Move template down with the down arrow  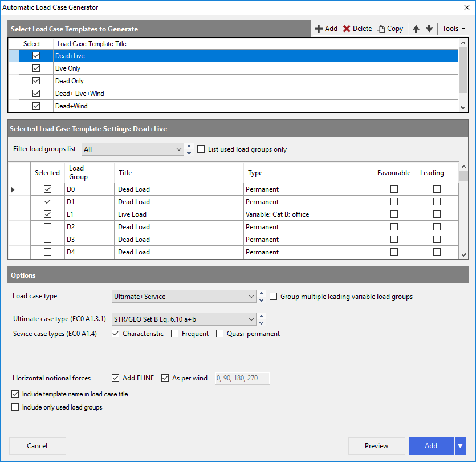[x=429, y=29]
